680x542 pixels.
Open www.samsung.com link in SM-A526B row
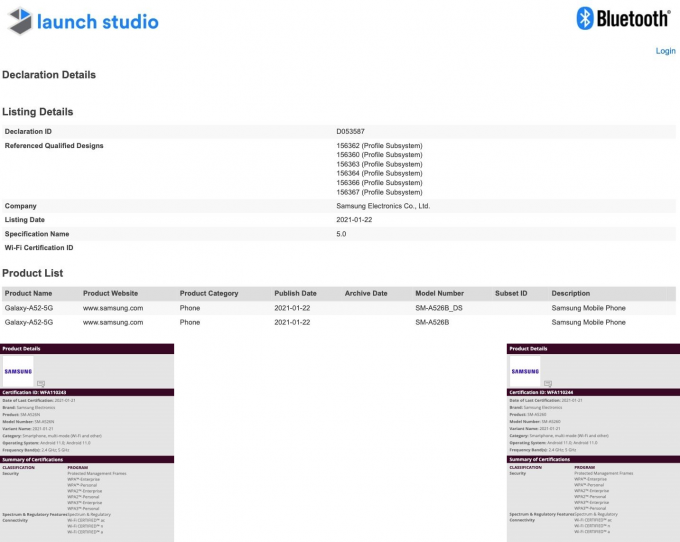pos(113,322)
